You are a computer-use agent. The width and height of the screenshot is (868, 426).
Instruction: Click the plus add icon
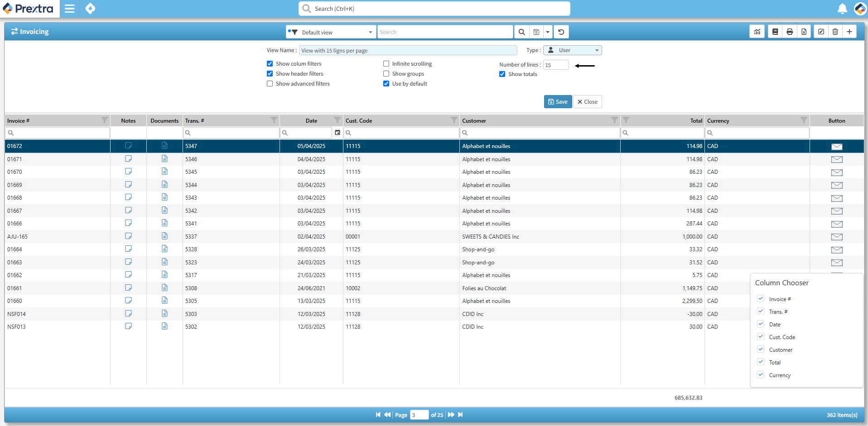point(849,32)
